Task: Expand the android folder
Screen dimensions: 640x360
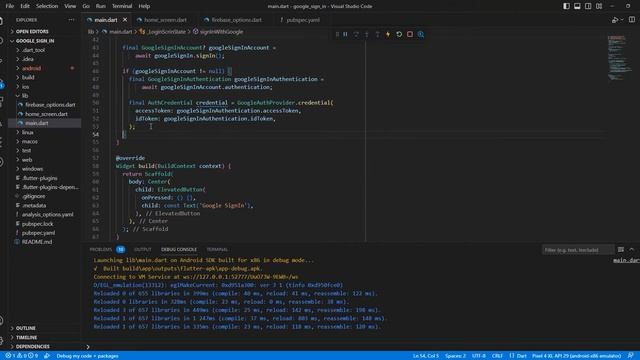Action: pos(44,68)
